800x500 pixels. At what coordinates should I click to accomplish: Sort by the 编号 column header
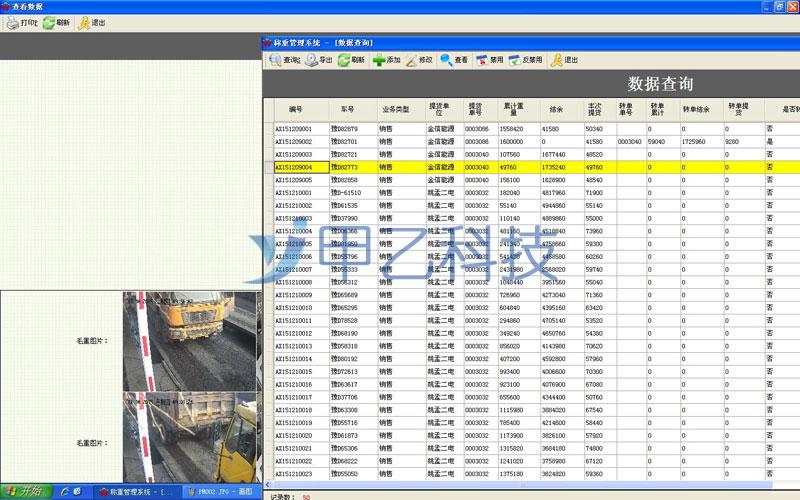point(295,108)
